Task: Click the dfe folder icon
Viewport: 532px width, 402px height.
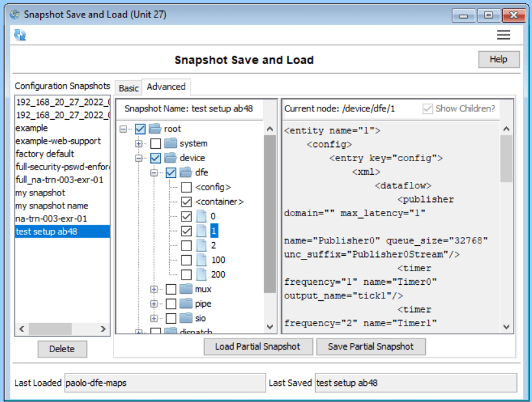Action: 186,173
